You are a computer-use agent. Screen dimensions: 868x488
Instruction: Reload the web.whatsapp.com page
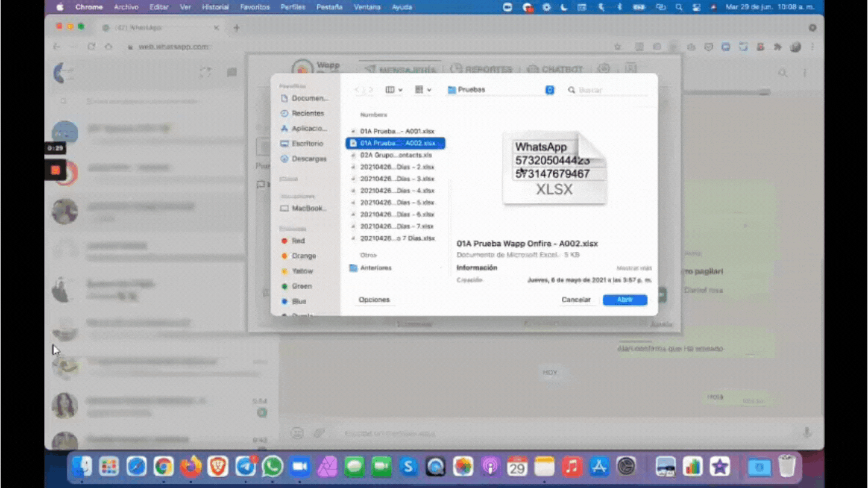coord(92,46)
